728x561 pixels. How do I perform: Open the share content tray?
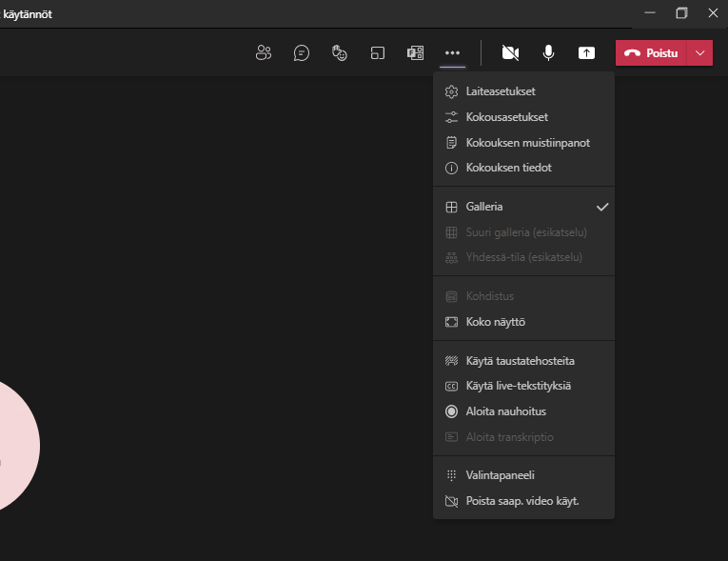click(586, 52)
